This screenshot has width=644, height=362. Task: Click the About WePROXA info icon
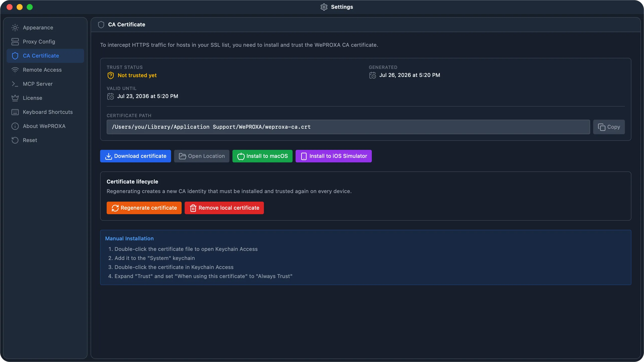(x=15, y=126)
